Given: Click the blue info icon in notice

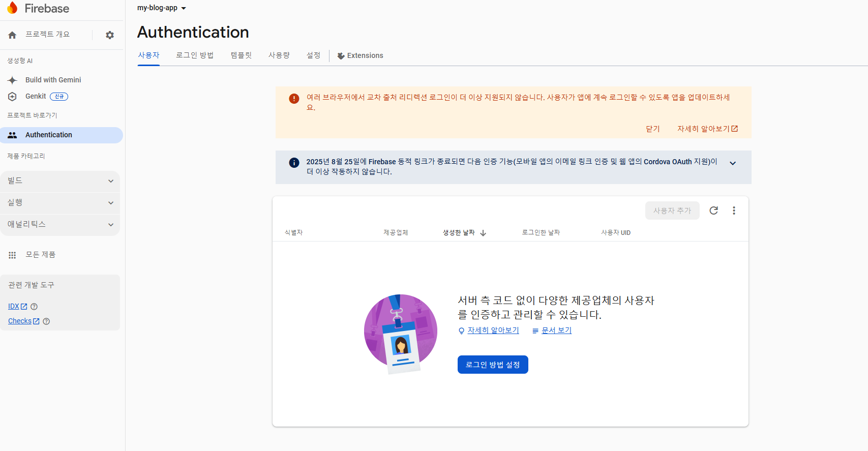Looking at the screenshot, I should click(294, 163).
